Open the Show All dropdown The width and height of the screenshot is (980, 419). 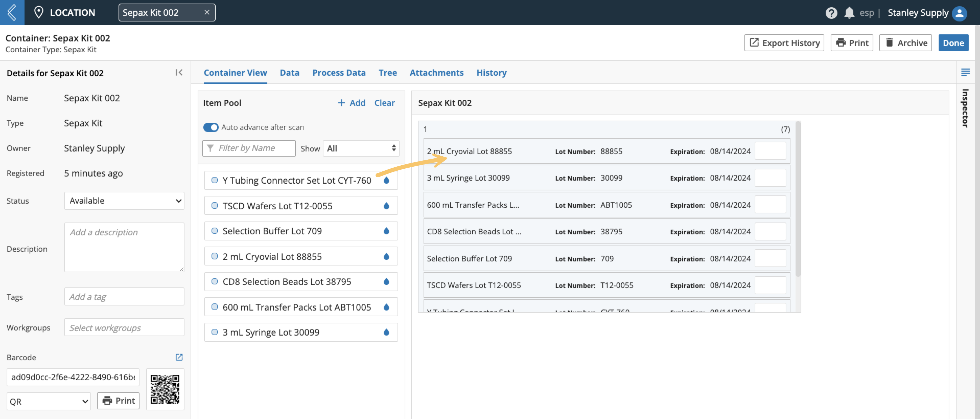pyautogui.click(x=361, y=148)
